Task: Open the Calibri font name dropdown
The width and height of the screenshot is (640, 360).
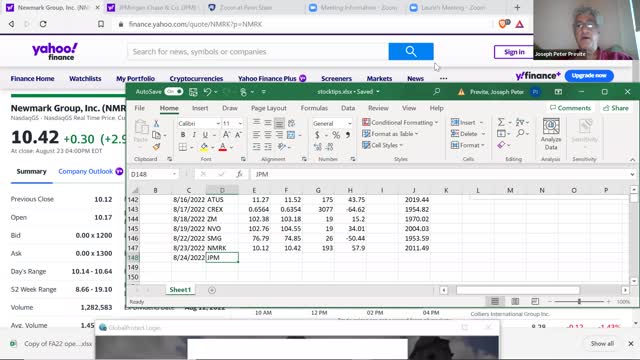Action: (x=218, y=123)
